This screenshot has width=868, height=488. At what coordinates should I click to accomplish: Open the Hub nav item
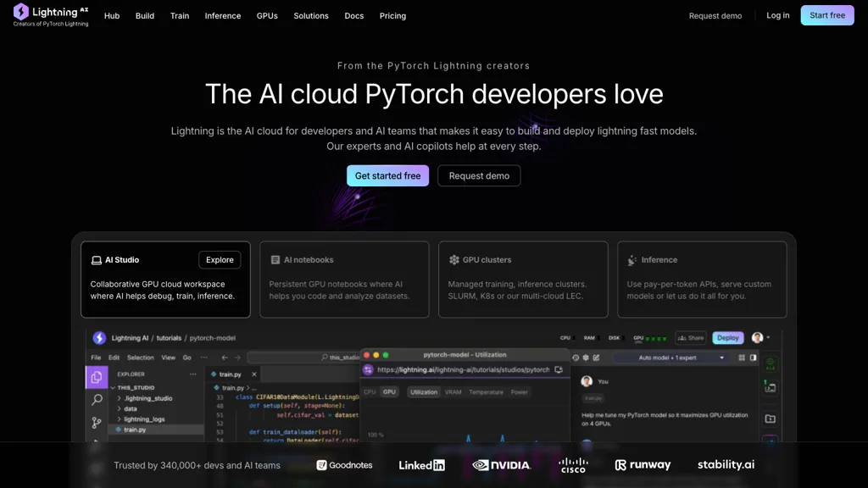112,16
